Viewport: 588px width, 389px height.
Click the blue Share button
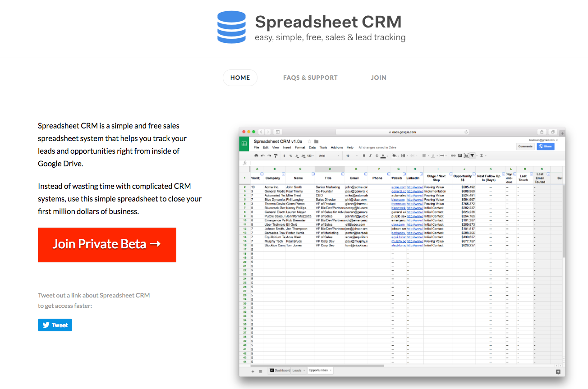(x=546, y=146)
